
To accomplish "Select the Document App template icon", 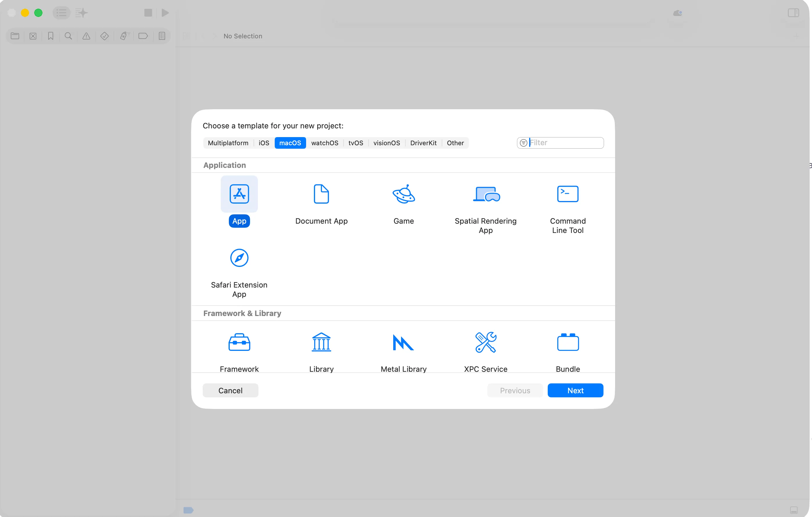I will [x=321, y=194].
